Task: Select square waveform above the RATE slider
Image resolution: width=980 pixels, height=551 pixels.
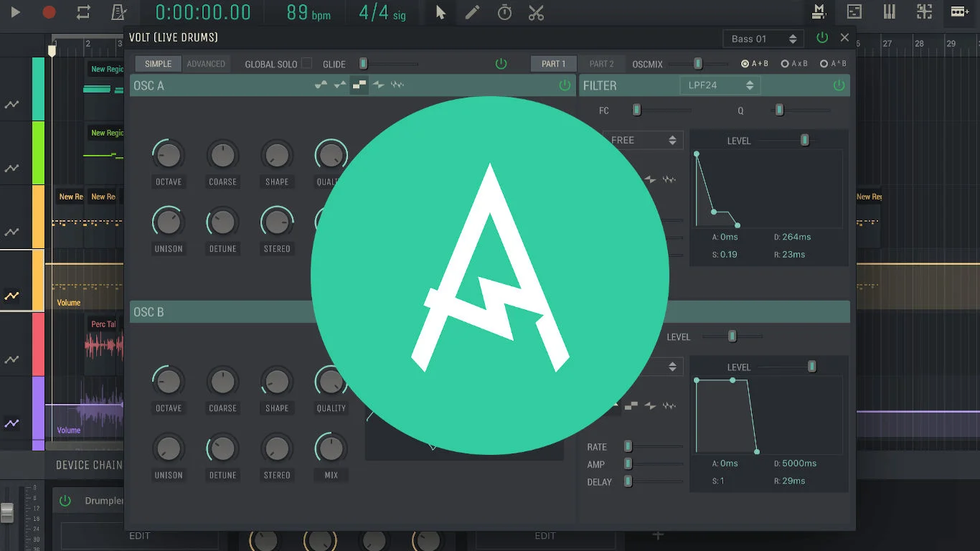Action: pyautogui.click(x=631, y=406)
